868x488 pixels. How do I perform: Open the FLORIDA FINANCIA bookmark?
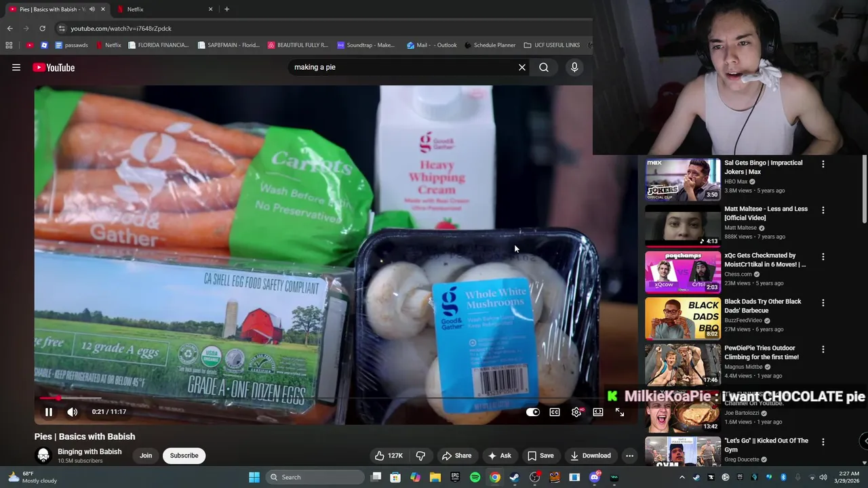coord(158,45)
